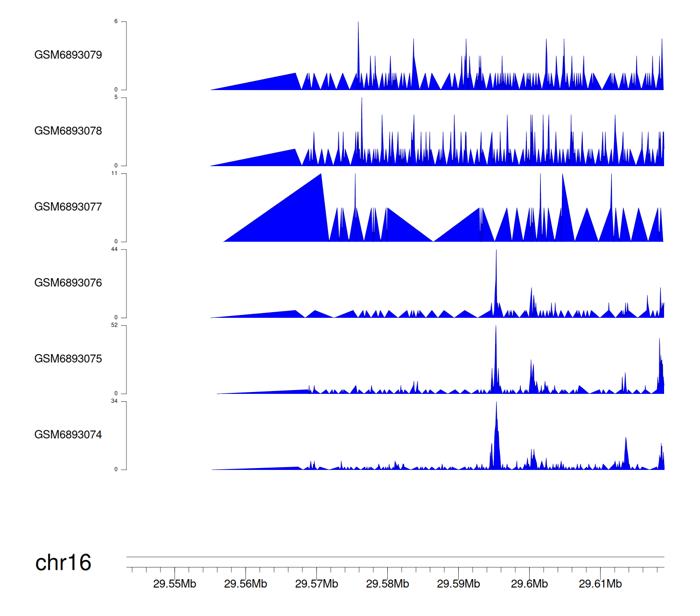Click the GSM6893077 track name
This screenshot has width=700, height=616.
68,207
